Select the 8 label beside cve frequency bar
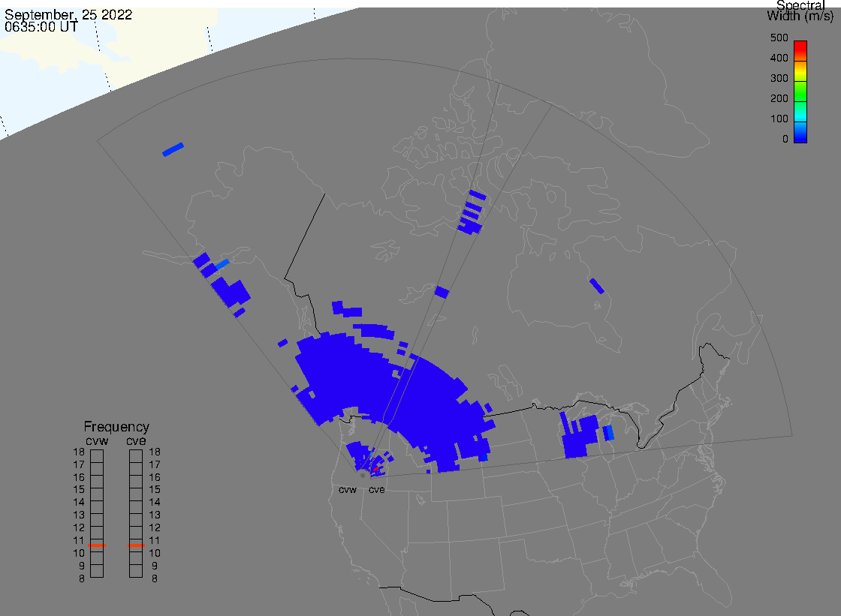This screenshot has height=616, width=841. click(155, 579)
